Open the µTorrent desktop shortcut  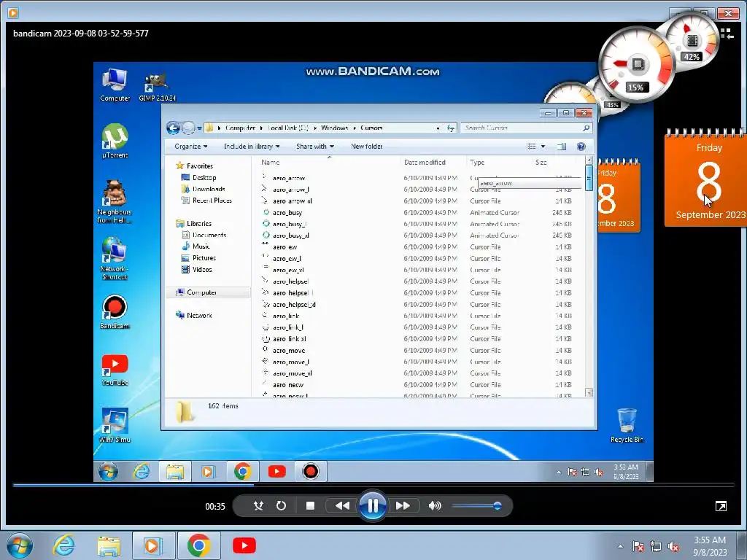[x=115, y=141]
